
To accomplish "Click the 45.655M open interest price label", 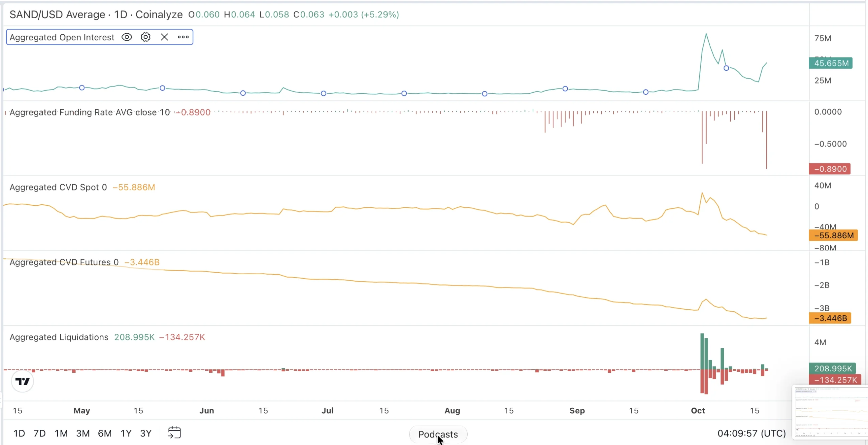I will point(831,63).
